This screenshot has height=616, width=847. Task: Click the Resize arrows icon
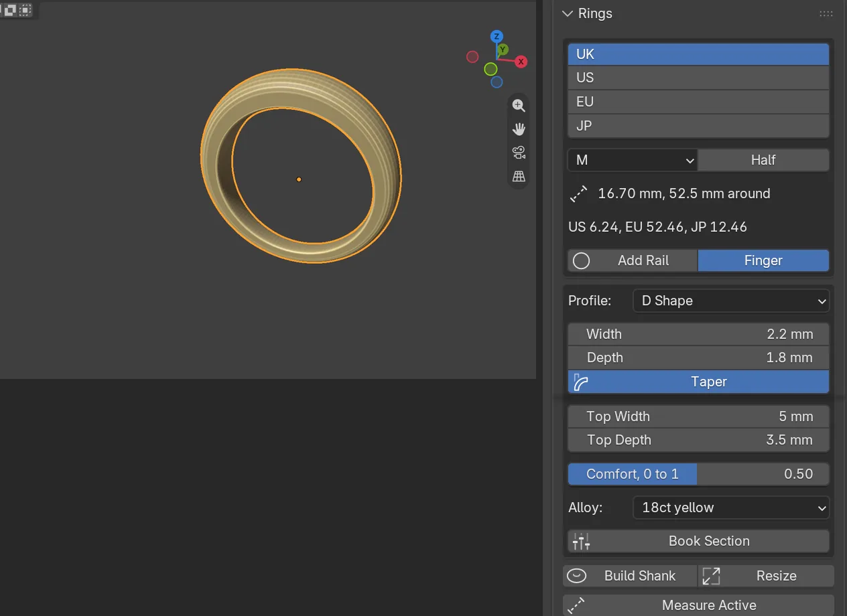[x=711, y=576]
